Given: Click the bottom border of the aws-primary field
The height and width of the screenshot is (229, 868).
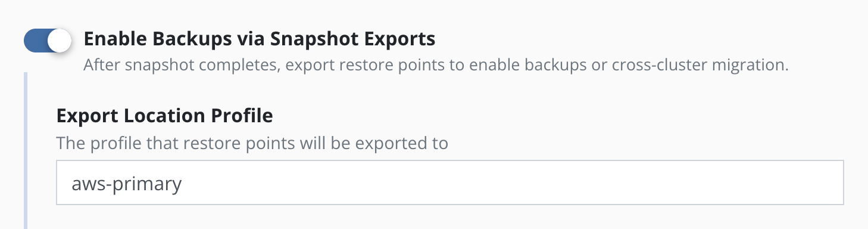Looking at the screenshot, I should 450,205.
